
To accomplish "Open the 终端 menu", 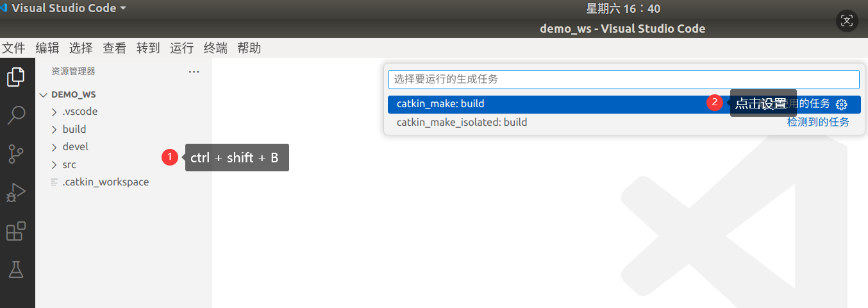I will (215, 48).
